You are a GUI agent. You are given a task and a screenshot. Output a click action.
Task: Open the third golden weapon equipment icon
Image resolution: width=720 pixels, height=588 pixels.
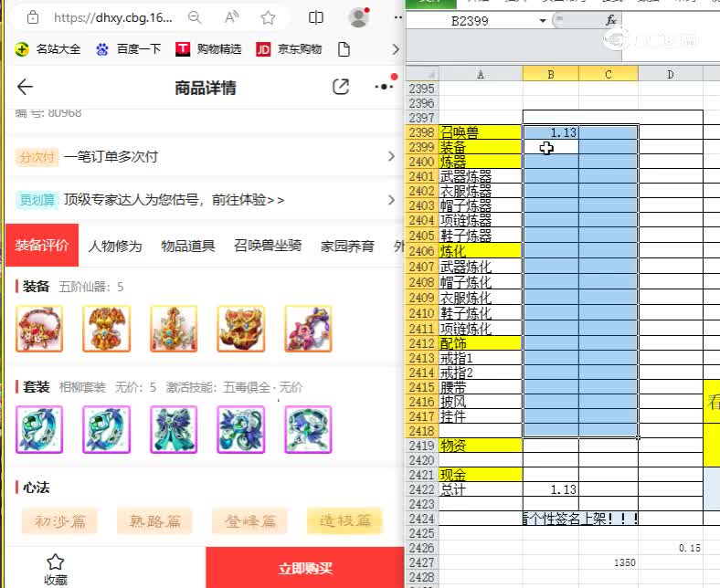(174, 329)
